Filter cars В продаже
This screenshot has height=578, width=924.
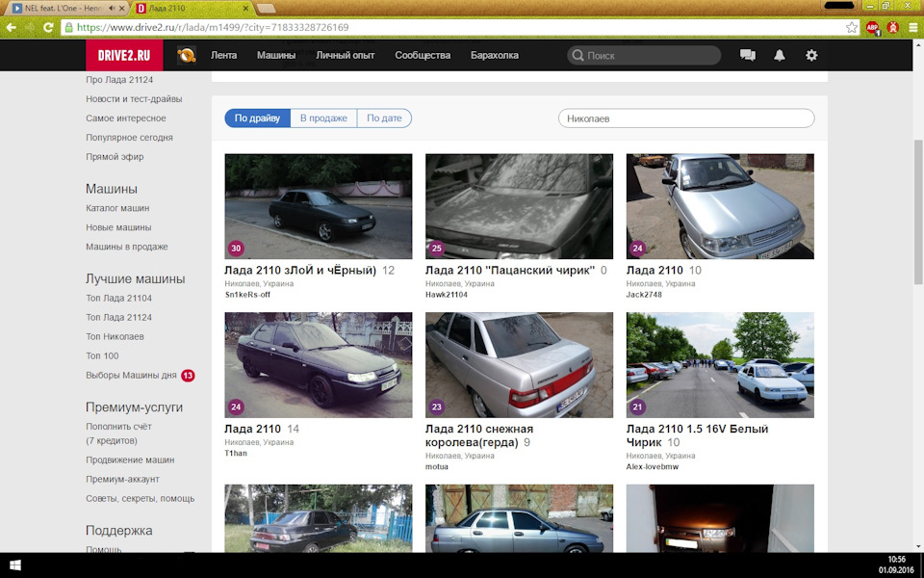(323, 118)
